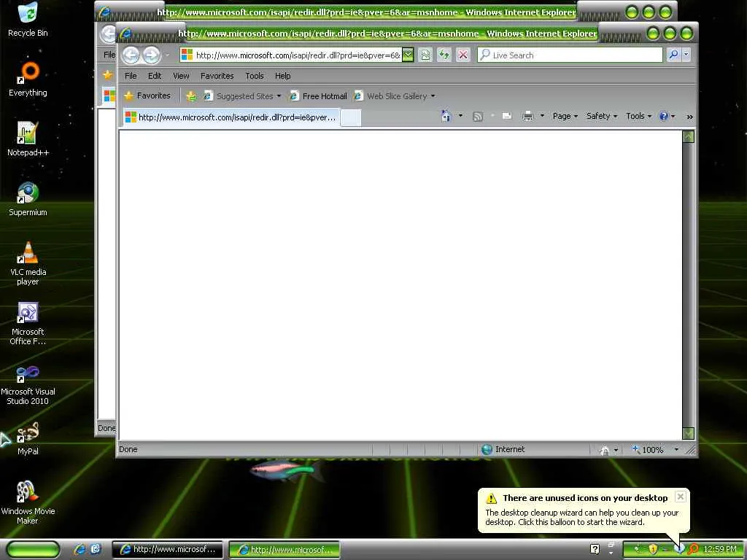This screenshot has width=747, height=560.
Task: Click the scrollbar up arrow
Action: pos(688,137)
